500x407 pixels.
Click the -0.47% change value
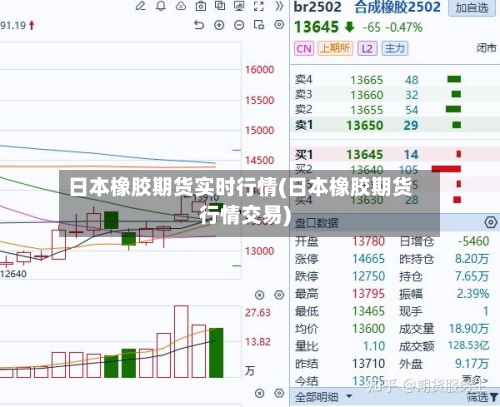coord(404,27)
